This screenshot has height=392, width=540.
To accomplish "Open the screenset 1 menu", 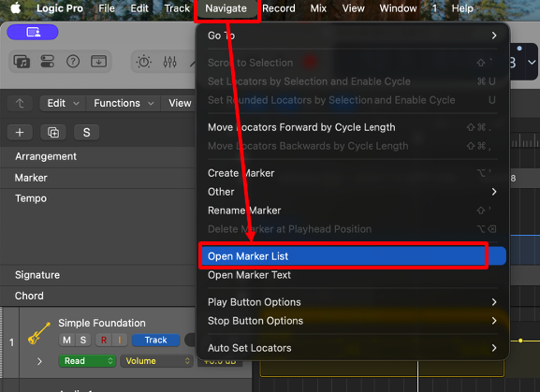I will (x=434, y=8).
